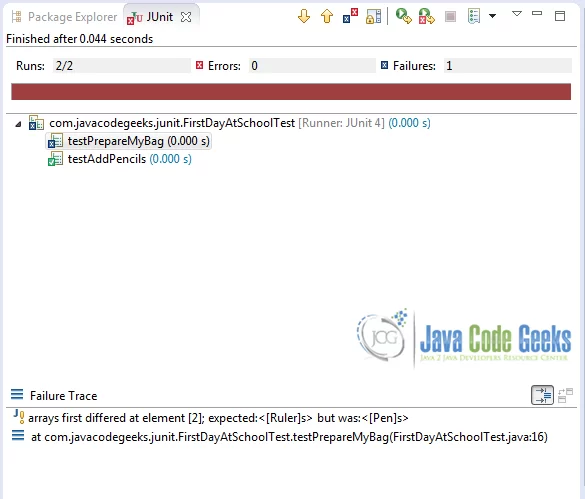Click the blue Failures icon
The height and width of the screenshot is (499, 585).
click(x=384, y=65)
